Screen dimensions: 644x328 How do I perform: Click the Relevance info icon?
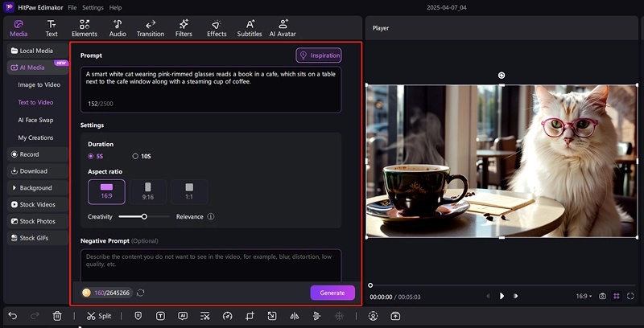(211, 216)
